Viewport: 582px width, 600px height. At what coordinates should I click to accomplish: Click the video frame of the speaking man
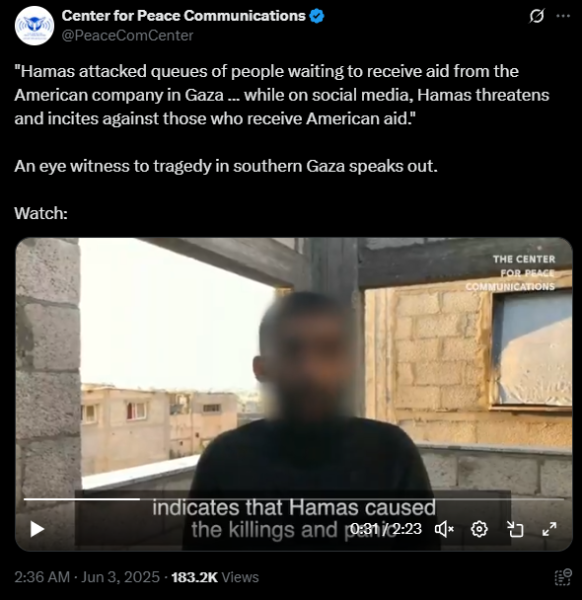click(x=293, y=394)
